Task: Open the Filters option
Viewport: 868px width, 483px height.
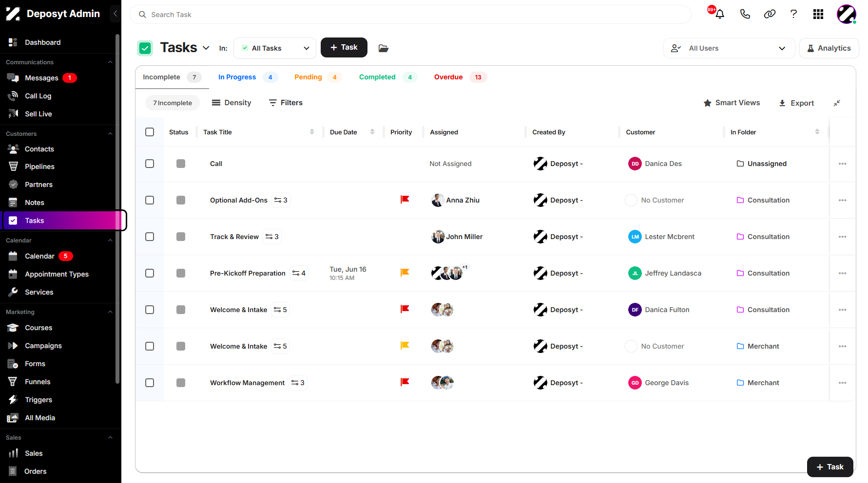Action: (x=286, y=103)
